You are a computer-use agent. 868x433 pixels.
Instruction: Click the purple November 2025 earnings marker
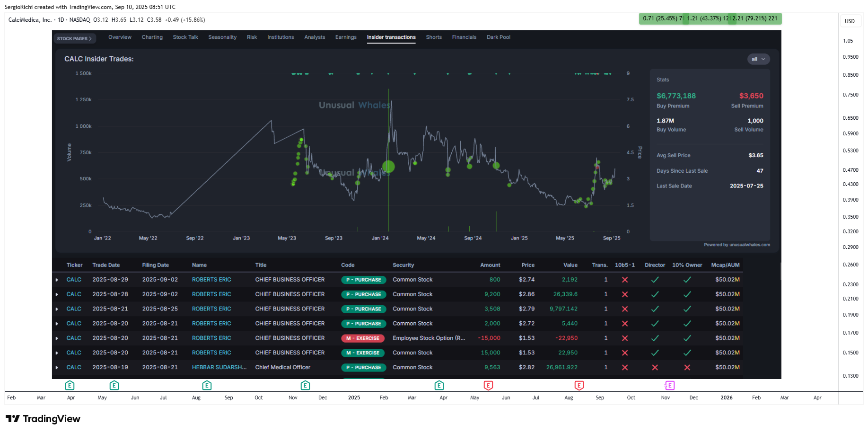(x=669, y=385)
